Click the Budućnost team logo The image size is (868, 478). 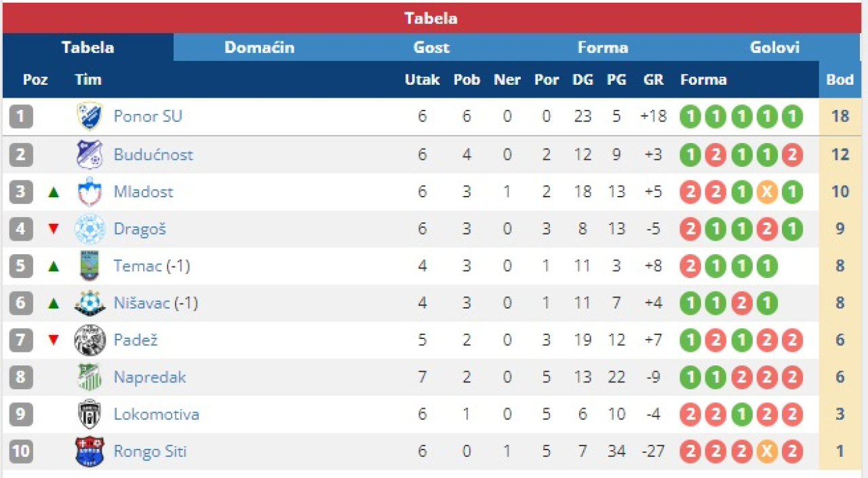point(90,155)
